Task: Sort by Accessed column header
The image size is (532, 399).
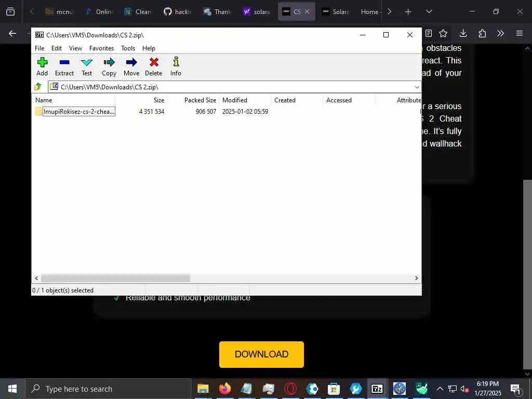Action: click(349, 100)
